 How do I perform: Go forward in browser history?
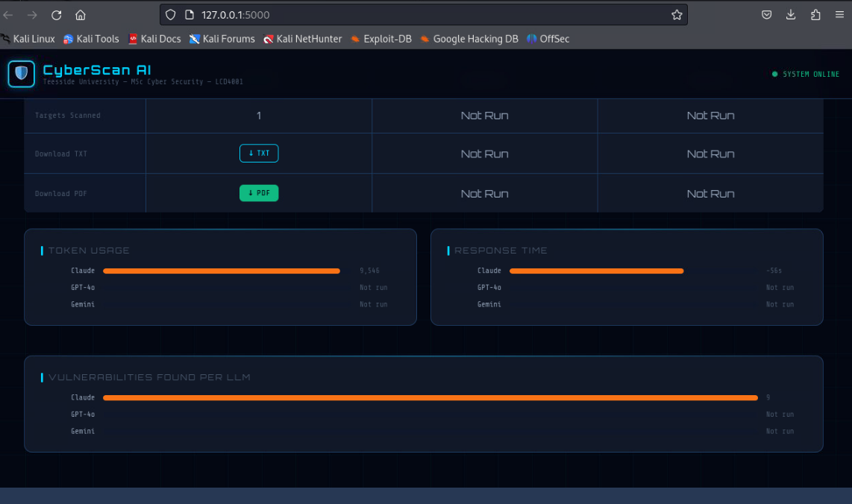point(32,15)
